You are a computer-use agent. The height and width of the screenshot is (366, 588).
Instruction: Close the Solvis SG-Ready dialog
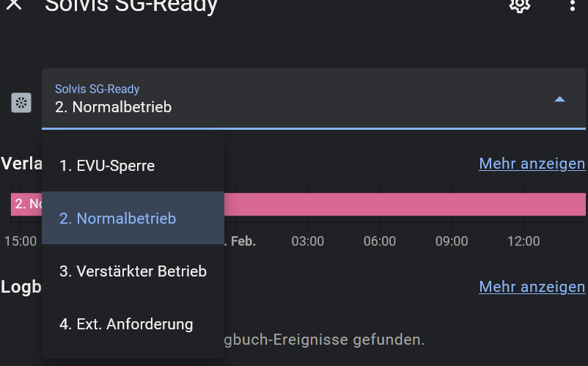[x=14, y=4]
